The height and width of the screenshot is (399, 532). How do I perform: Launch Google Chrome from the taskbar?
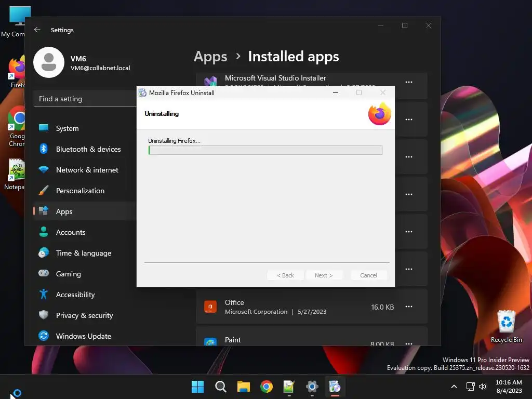pyautogui.click(x=267, y=387)
